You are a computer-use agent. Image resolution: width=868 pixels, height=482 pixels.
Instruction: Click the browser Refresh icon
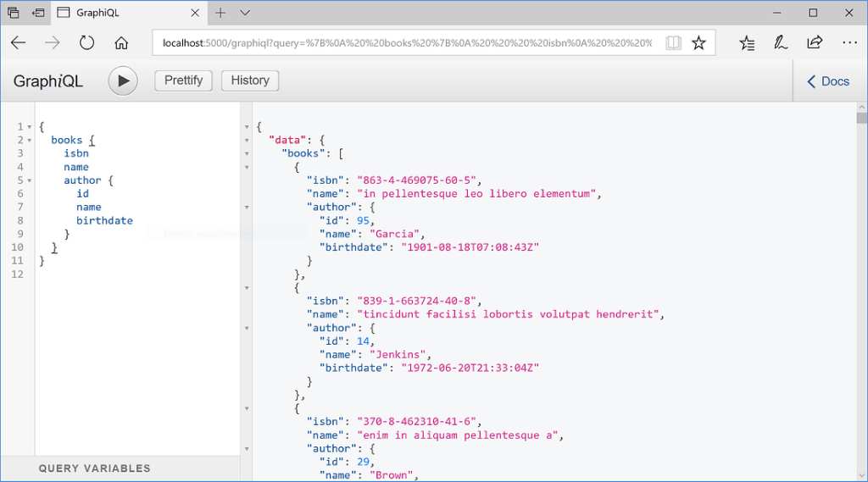[x=86, y=43]
